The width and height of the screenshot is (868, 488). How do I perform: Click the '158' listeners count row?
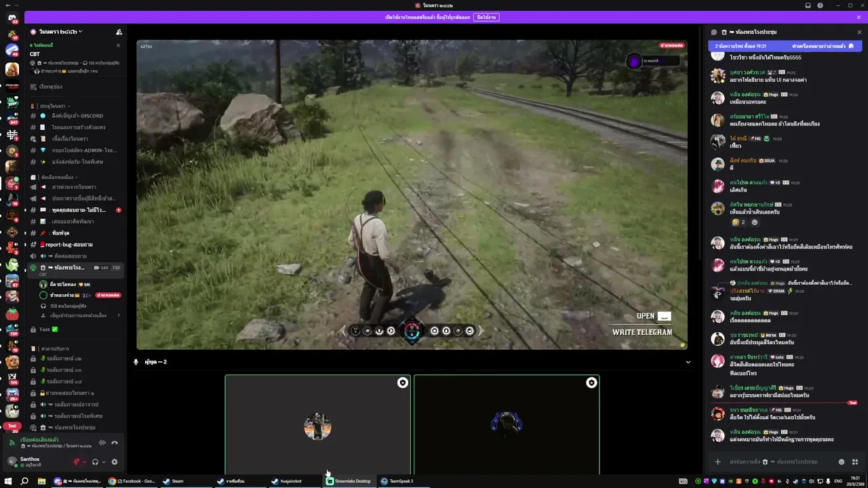coord(80,306)
